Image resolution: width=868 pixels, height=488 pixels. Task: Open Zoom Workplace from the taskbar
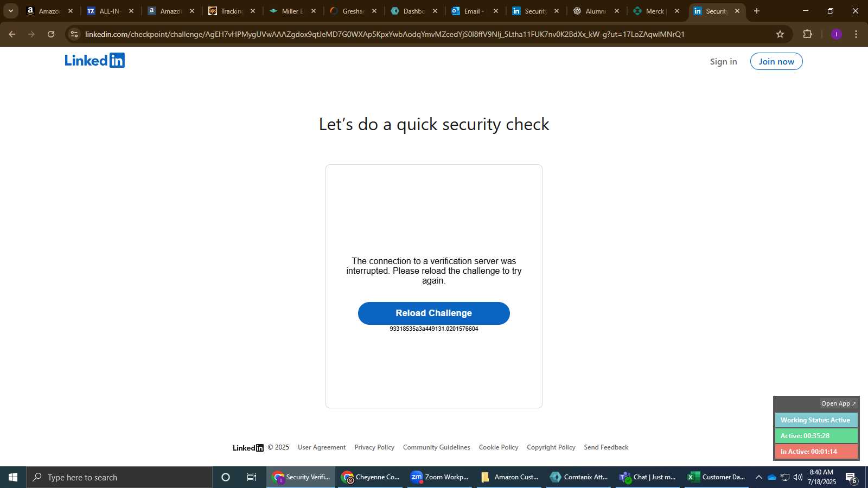coord(439,477)
